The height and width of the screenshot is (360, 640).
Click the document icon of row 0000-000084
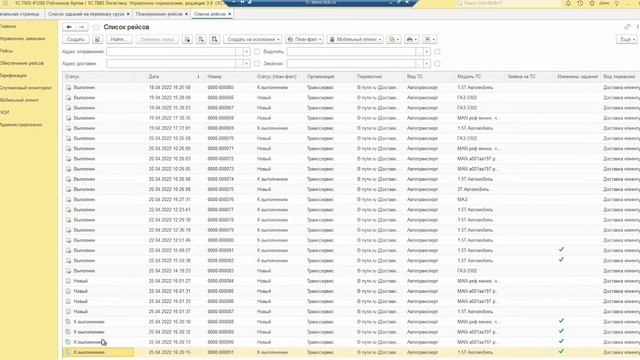tap(69, 281)
